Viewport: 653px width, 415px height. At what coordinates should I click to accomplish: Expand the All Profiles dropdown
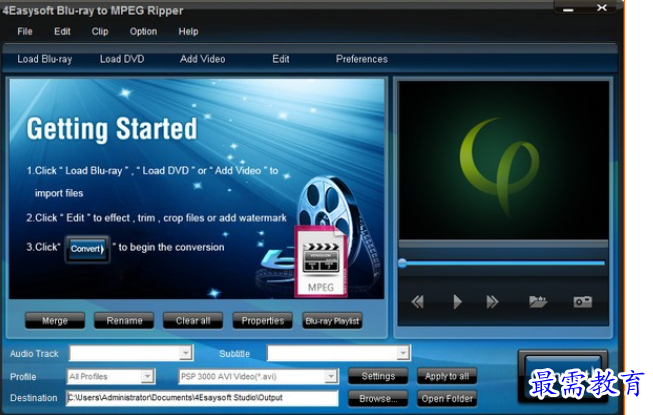tap(147, 376)
